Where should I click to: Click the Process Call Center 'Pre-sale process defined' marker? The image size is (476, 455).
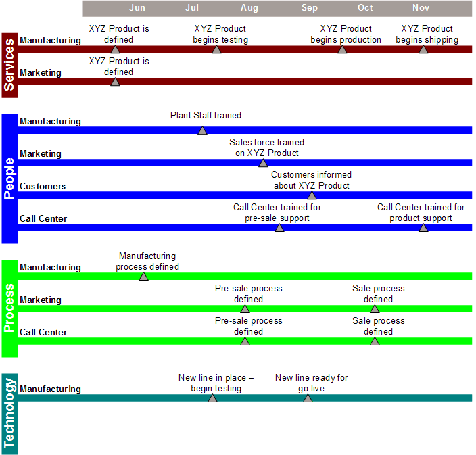tap(245, 341)
